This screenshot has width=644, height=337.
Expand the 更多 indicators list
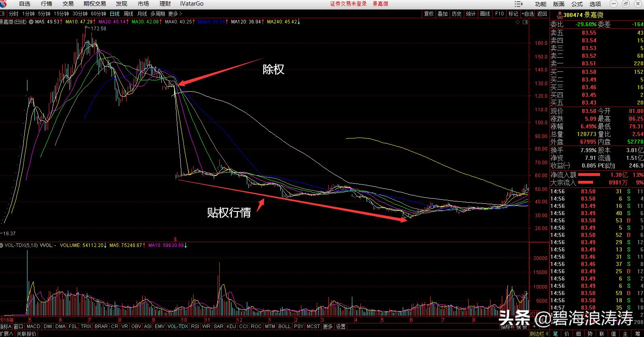328,327
